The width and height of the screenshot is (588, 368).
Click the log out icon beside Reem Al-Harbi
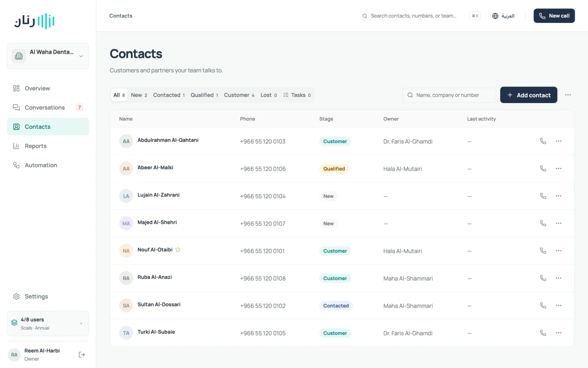82,355
